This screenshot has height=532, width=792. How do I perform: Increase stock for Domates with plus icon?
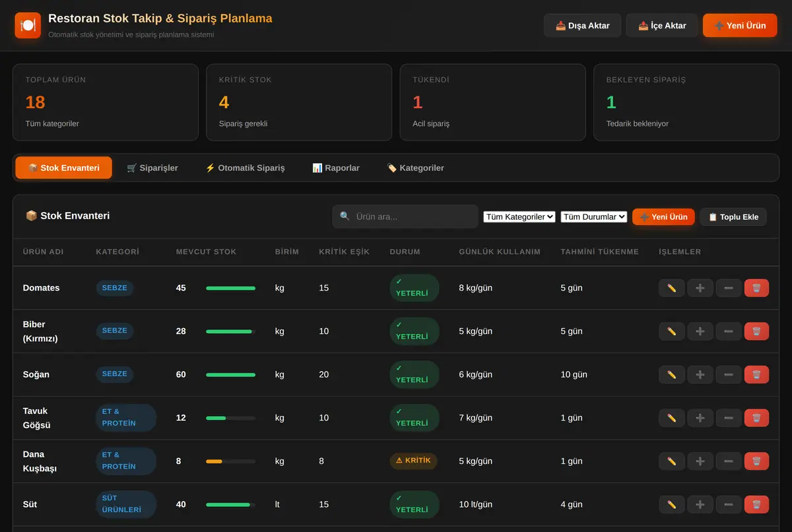coord(700,288)
